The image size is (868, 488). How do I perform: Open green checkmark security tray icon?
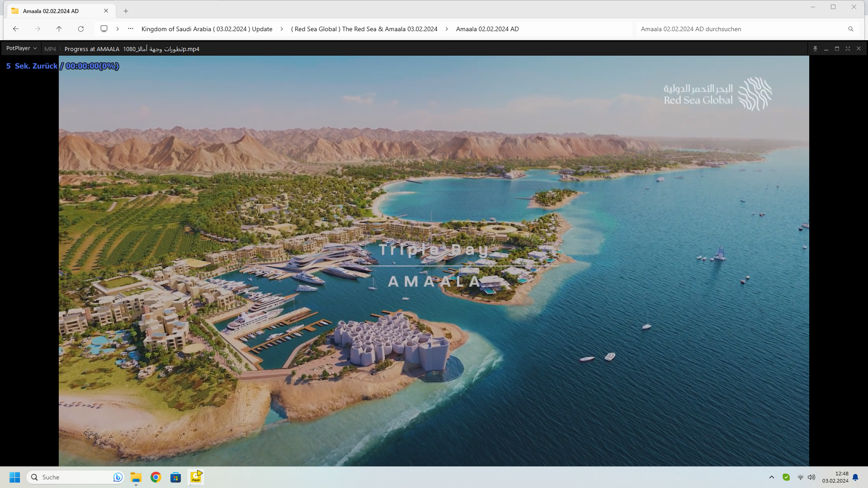[x=786, y=477]
